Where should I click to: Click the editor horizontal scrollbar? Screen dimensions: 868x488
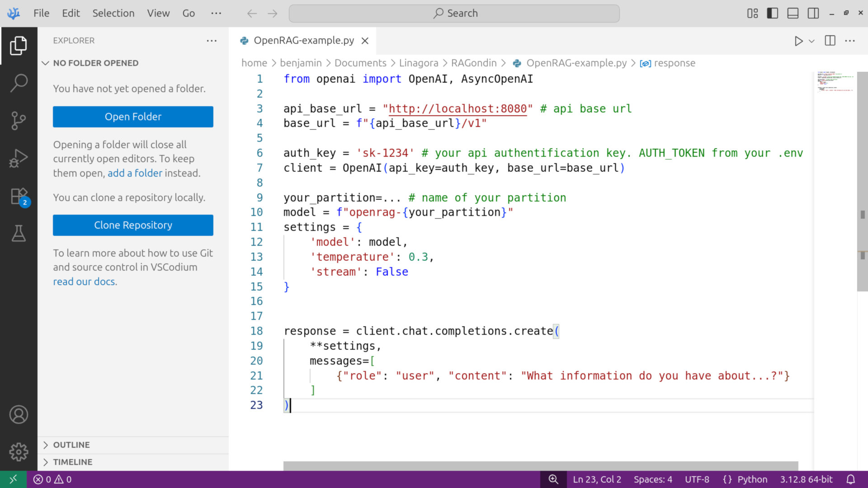(x=541, y=466)
